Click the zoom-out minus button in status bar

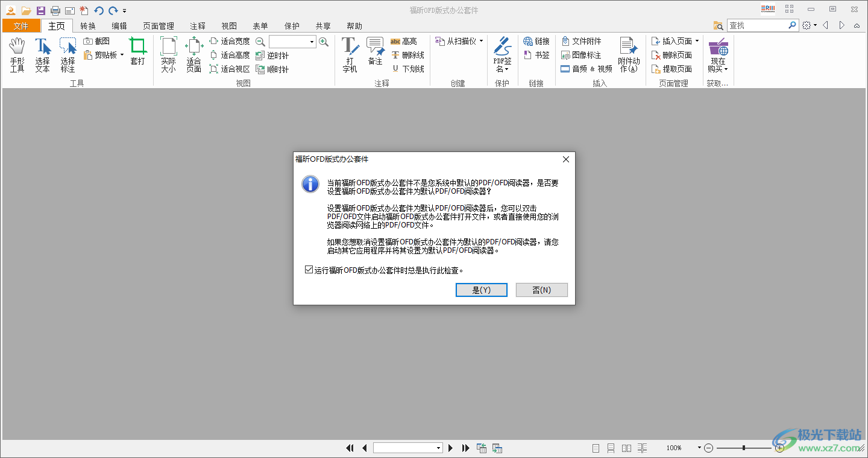coord(709,448)
